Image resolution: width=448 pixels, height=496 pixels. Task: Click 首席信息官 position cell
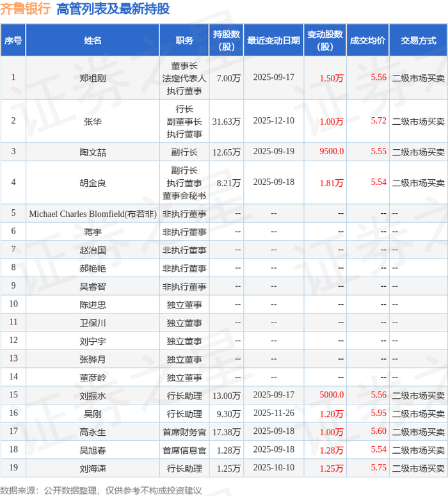184,450
